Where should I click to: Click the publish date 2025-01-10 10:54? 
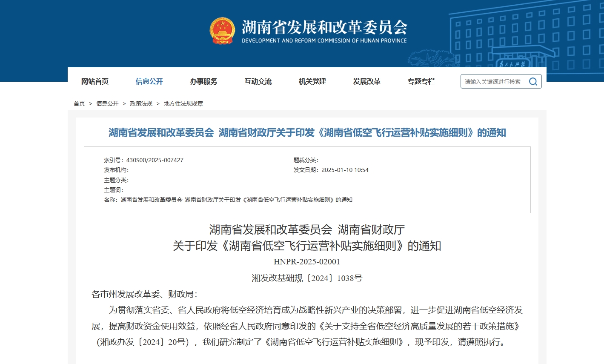[345, 170]
